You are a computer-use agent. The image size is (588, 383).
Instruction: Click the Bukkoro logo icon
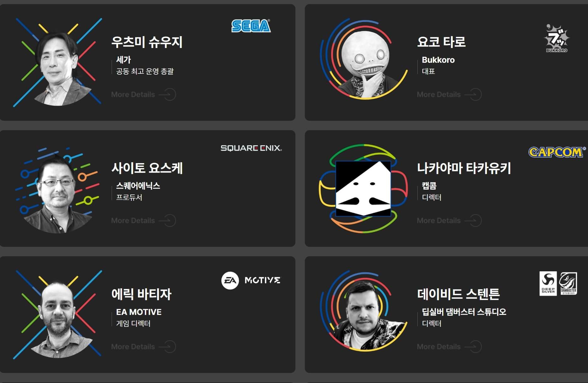pyautogui.click(x=557, y=38)
